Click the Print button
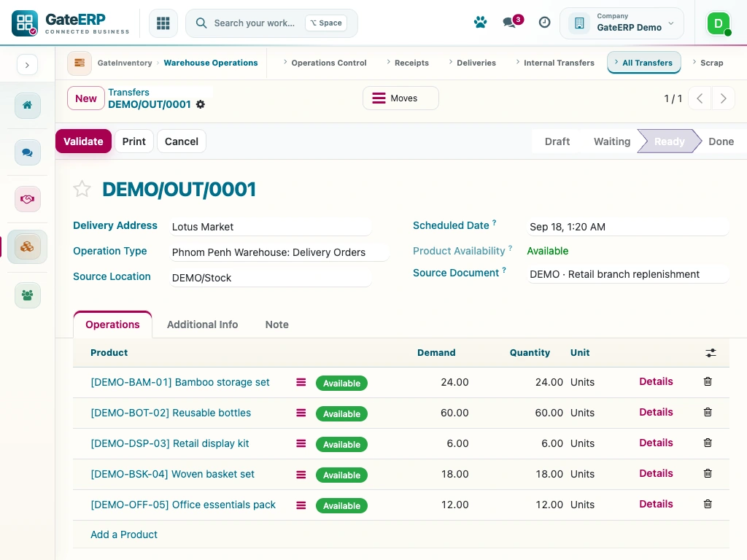This screenshot has height=560, width=747. [134, 141]
